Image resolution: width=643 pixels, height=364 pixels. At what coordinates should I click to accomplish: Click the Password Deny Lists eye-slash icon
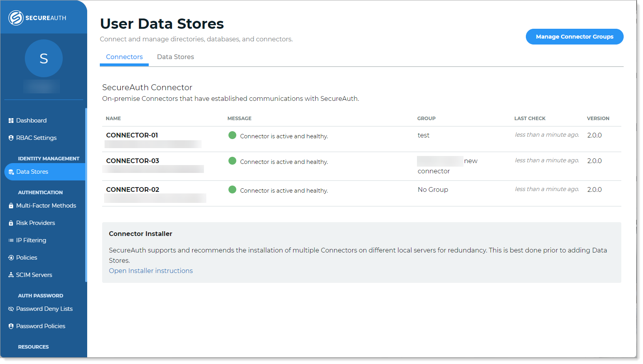pos(11,309)
